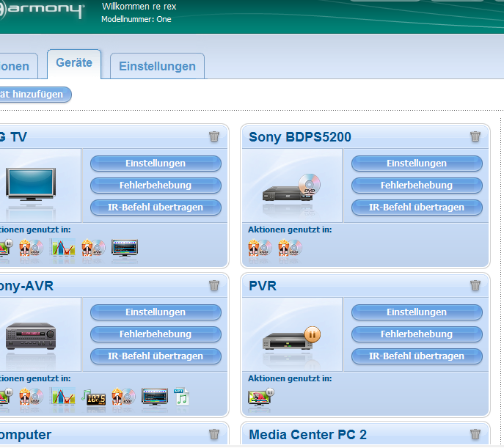
Task: Click IR-Befehl übertragen for Sony-AVR
Action: [x=156, y=356]
